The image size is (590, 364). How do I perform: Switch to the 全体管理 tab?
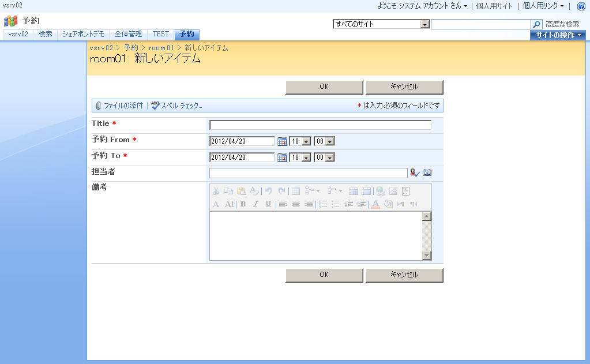coord(128,34)
